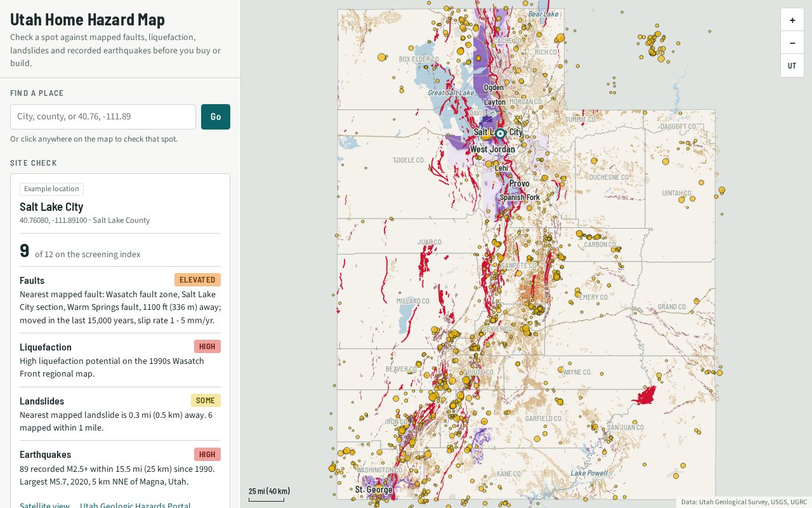Click the Tooele Co. county label
The height and width of the screenshot is (508, 812).
(409, 160)
